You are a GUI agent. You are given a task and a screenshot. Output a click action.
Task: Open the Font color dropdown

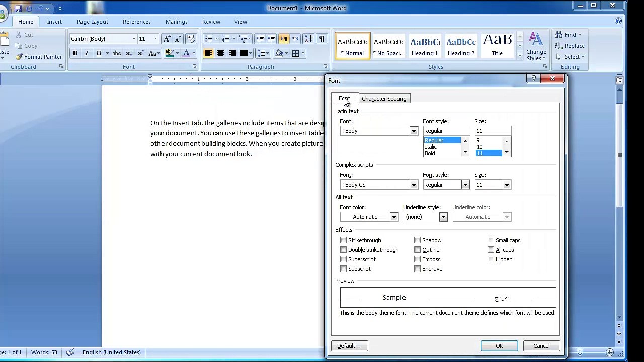click(394, 217)
